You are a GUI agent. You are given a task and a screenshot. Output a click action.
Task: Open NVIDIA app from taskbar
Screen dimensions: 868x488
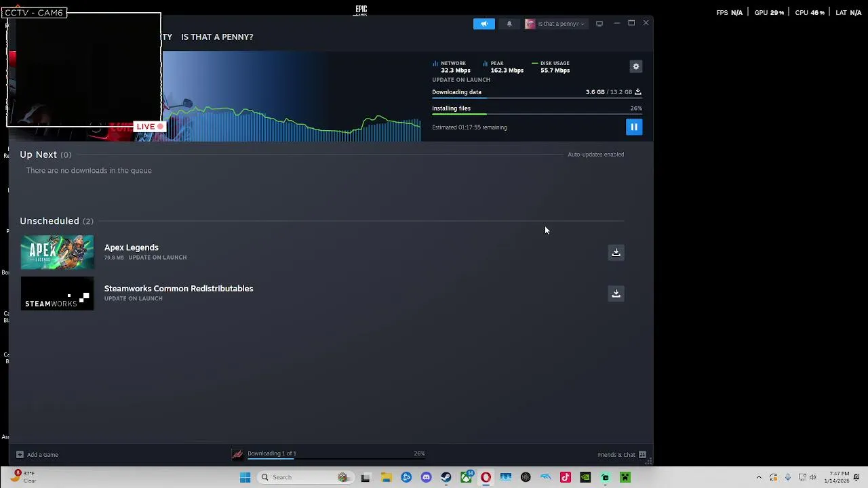pyautogui.click(x=585, y=477)
